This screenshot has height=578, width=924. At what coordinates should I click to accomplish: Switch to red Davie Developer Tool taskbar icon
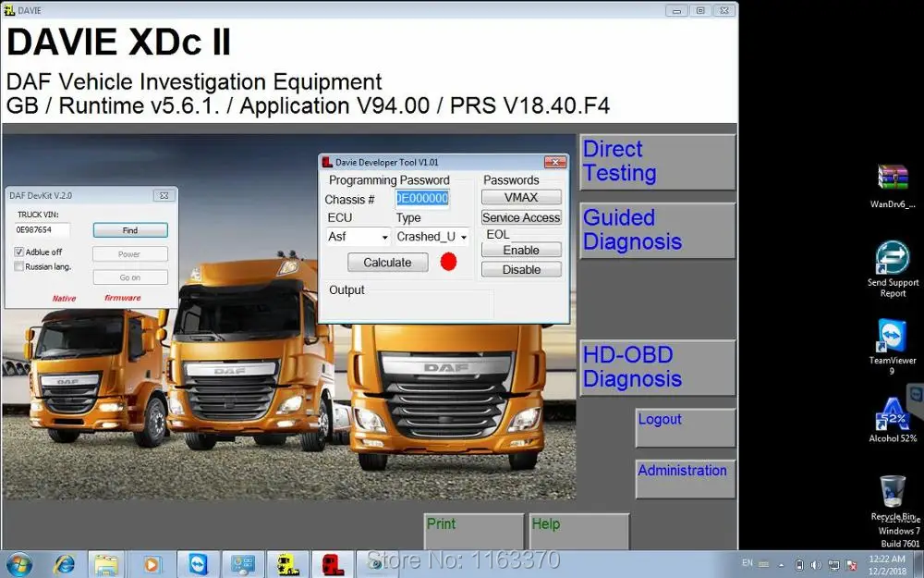[333, 564]
